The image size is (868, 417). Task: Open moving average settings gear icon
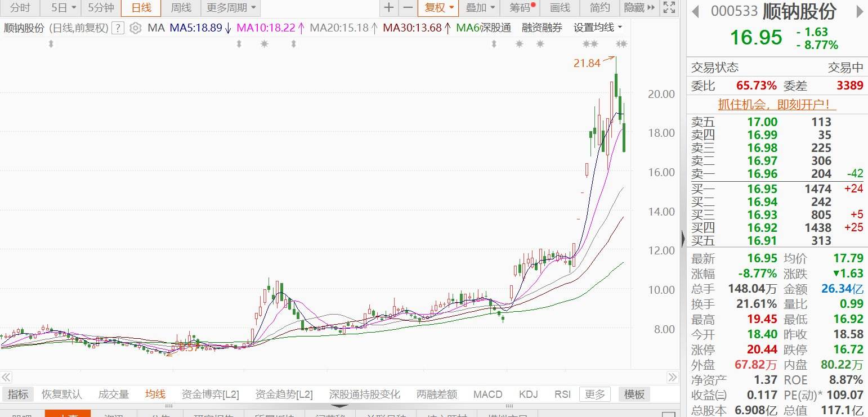pyautogui.click(x=135, y=27)
